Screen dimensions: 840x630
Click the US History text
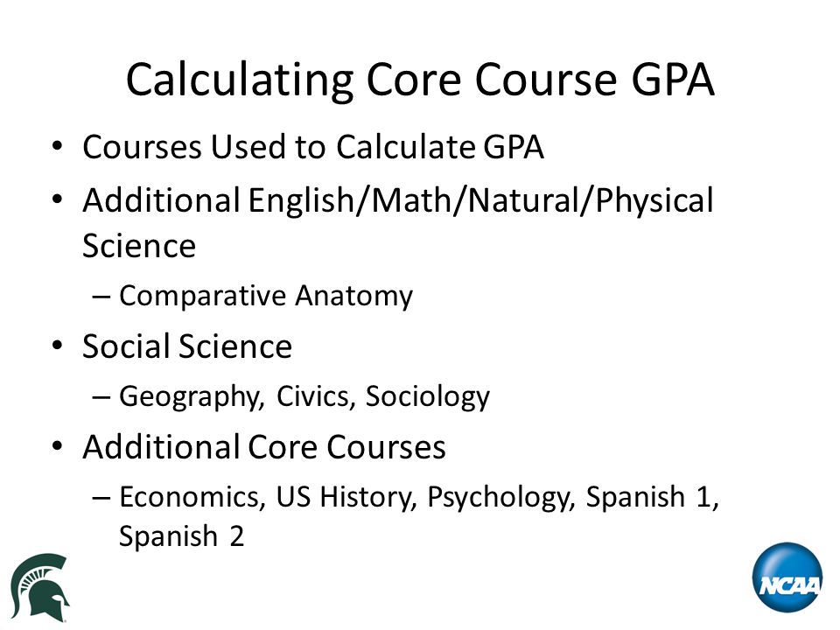pyautogui.click(x=346, y=497)
